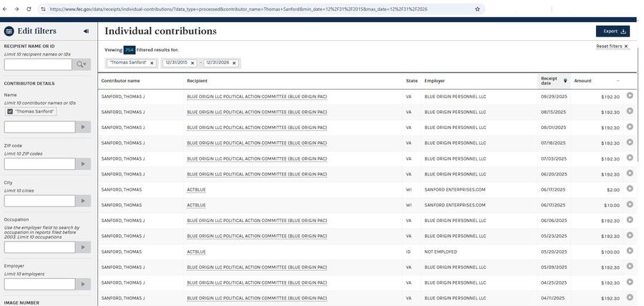Collapse the Edit filters panel arrow
Viewport: 644px width, 306px height.
[86, 32]
